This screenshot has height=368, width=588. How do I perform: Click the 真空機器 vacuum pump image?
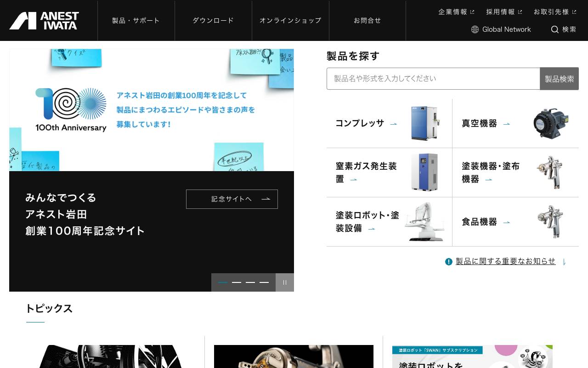(x=551, y=123)
